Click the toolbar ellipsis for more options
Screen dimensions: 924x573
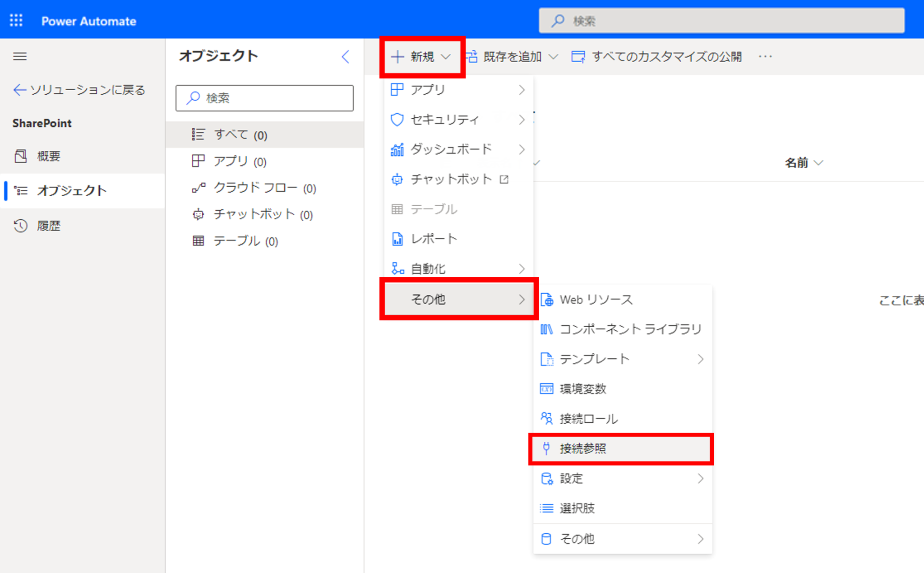pos(765,56)
